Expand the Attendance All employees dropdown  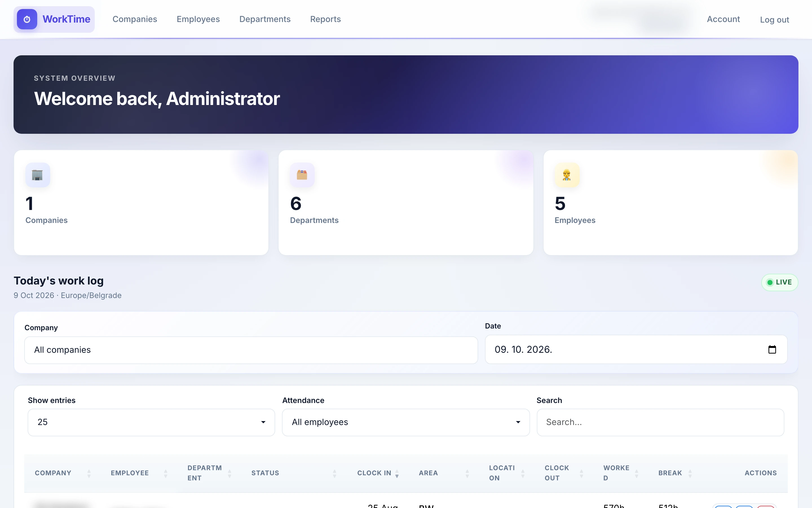coord(406,422)
